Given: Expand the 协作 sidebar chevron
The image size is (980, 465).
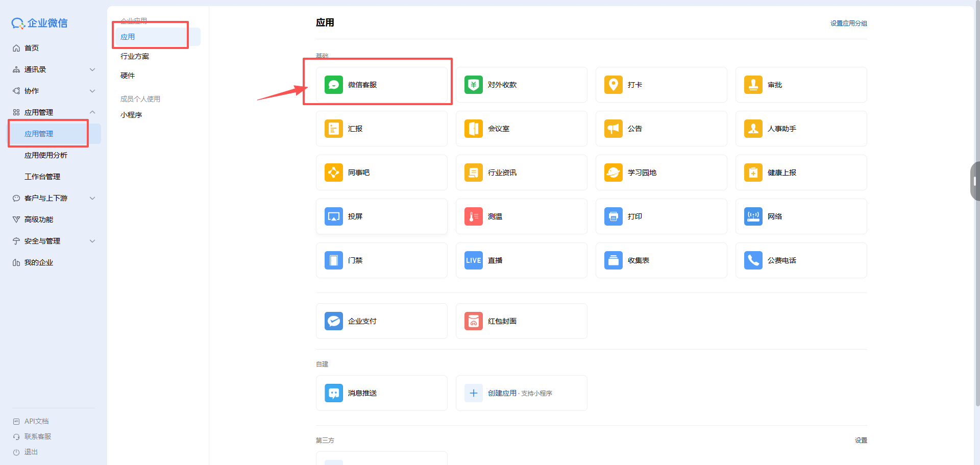Looking at the screenshot, I should tap(92, 91).
